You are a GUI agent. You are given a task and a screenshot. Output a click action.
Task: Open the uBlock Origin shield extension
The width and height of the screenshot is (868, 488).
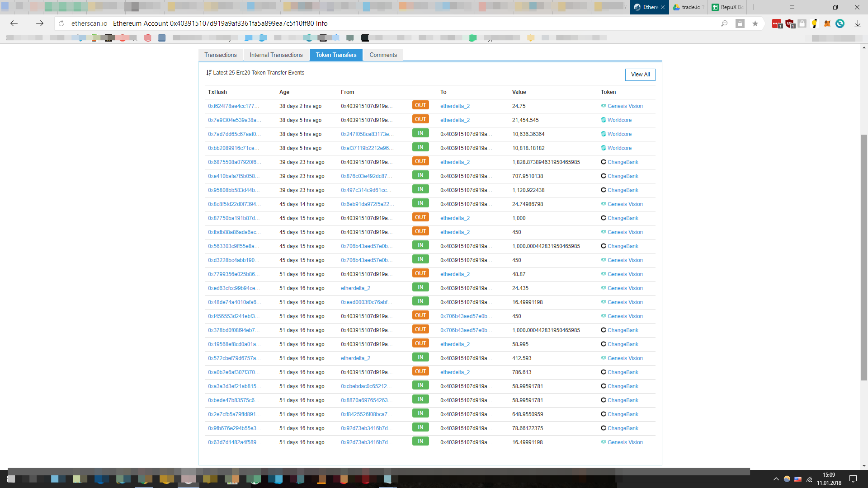(790, 23)
